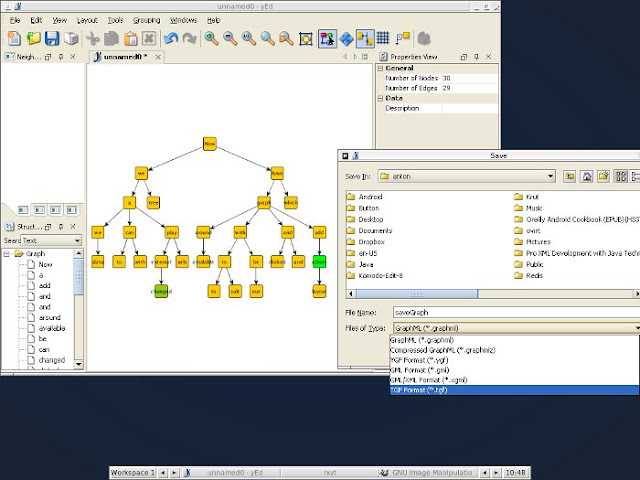Screen dimensions: 640x480
Task: Click the grey disabled icon at the toolbar end
Action: pyautogui.click(x=424, y=39)
